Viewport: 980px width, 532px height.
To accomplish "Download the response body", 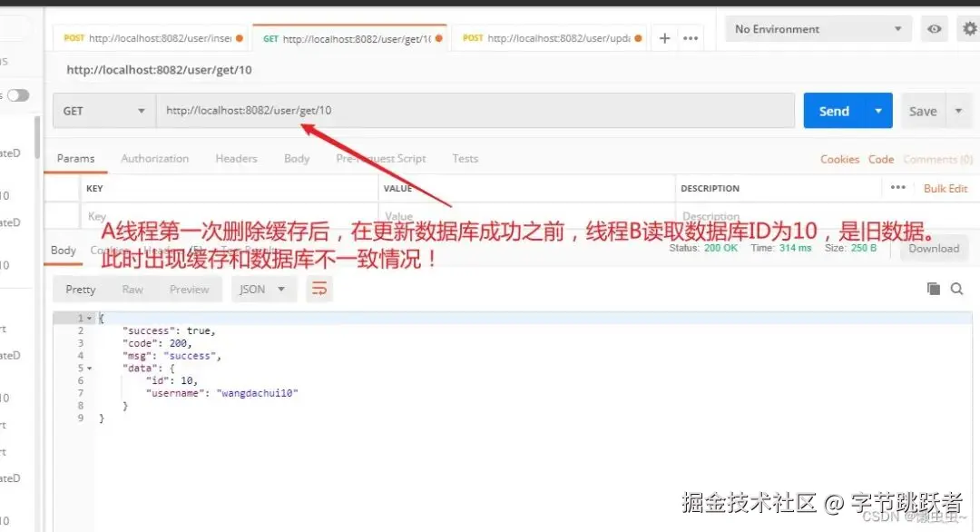I will coord(933,248).
